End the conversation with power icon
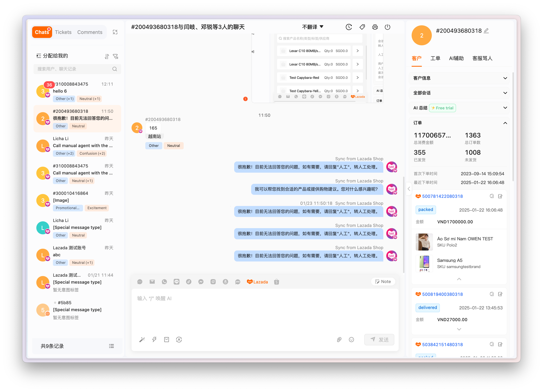This screenshot has width=543, height=392. (387, 27)
